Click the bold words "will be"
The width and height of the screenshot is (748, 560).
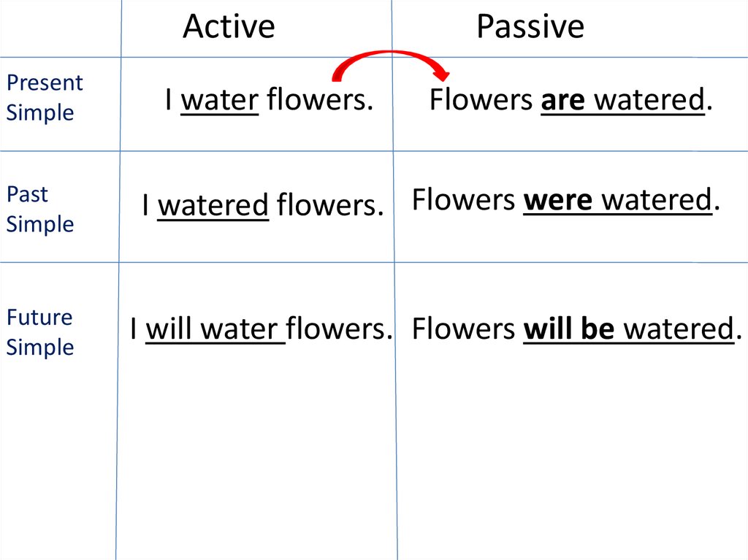569,329
